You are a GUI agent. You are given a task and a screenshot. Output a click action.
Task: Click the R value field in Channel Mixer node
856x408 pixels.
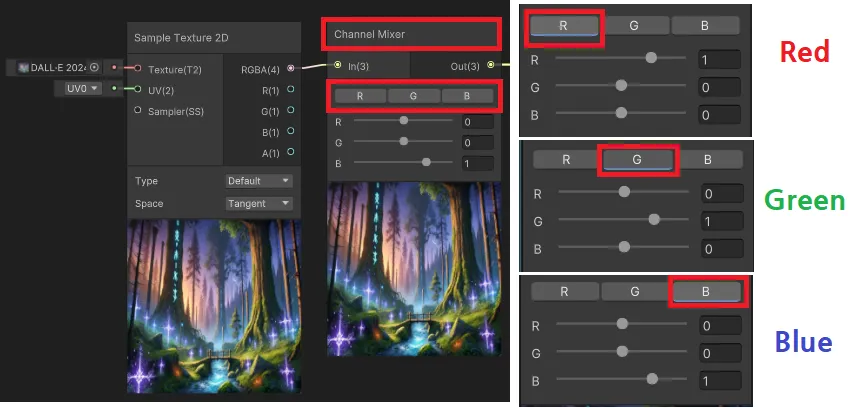pyautogui.click(x=478, y=122)
